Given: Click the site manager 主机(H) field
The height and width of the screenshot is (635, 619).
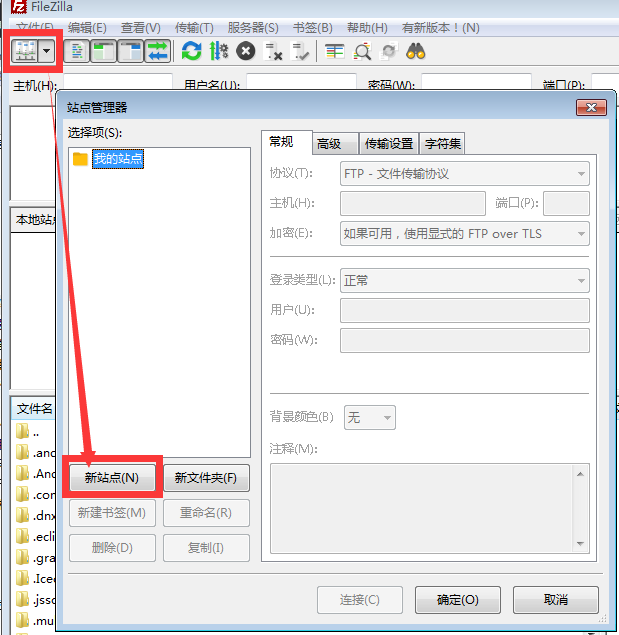Looking at the screenshot, I should 413,203.
